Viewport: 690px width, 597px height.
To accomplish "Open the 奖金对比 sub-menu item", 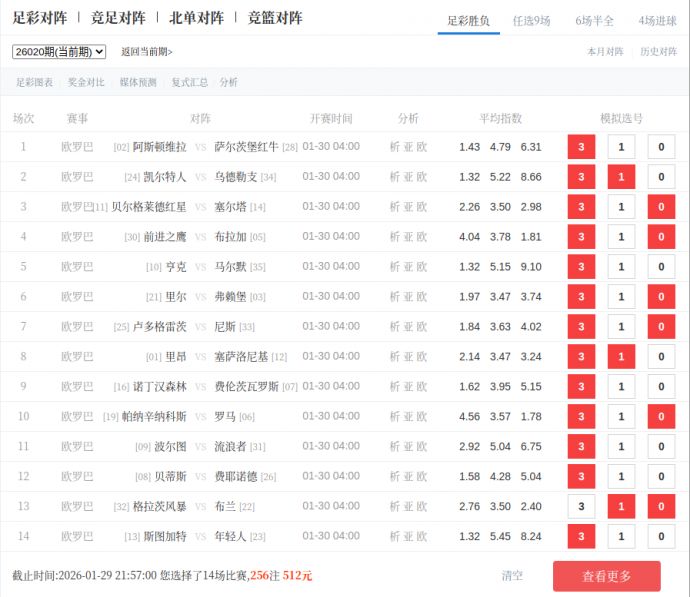I will coord(86,83).
